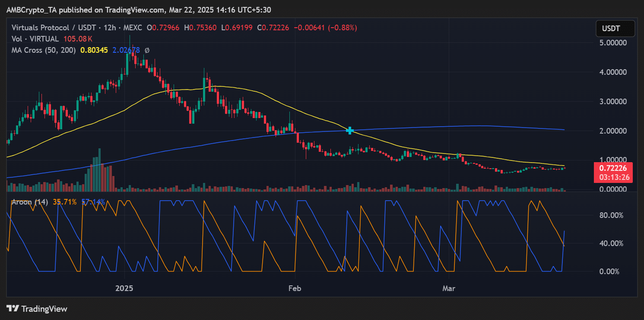Click the candle countdown timer 03:13:26
Screen dimensions: 644x320
pyautogui.click(x=614, y=177)
